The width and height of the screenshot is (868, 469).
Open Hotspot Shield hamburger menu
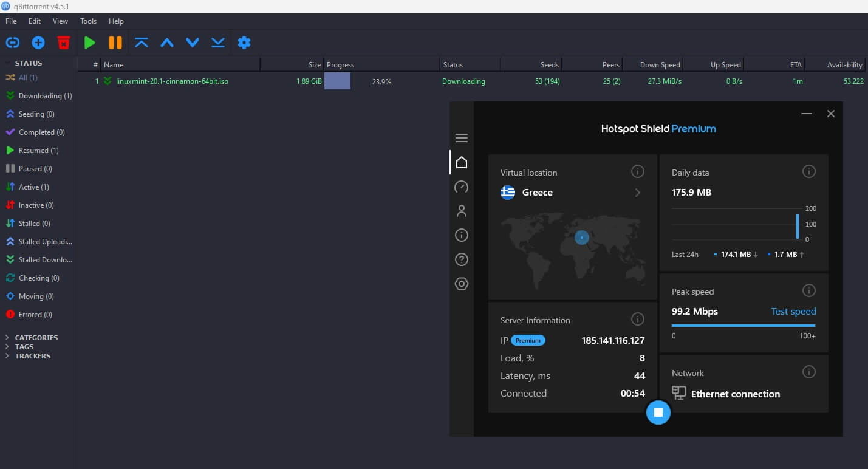click(x=462, y=138)
